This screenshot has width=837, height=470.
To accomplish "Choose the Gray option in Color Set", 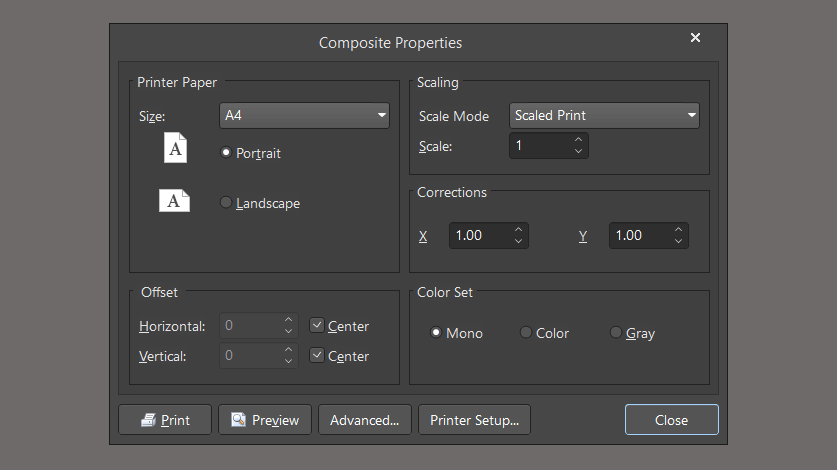I will tap(616, 333).
